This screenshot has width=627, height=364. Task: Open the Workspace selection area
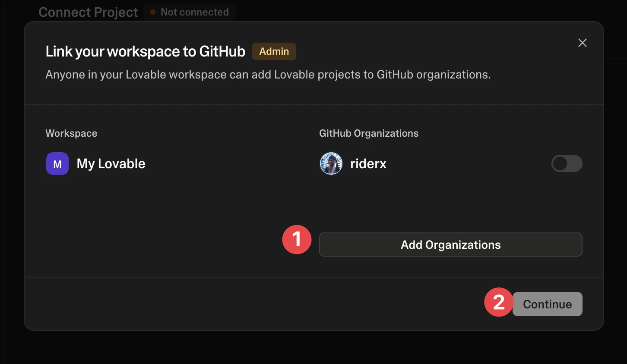(x=71, y=133)
